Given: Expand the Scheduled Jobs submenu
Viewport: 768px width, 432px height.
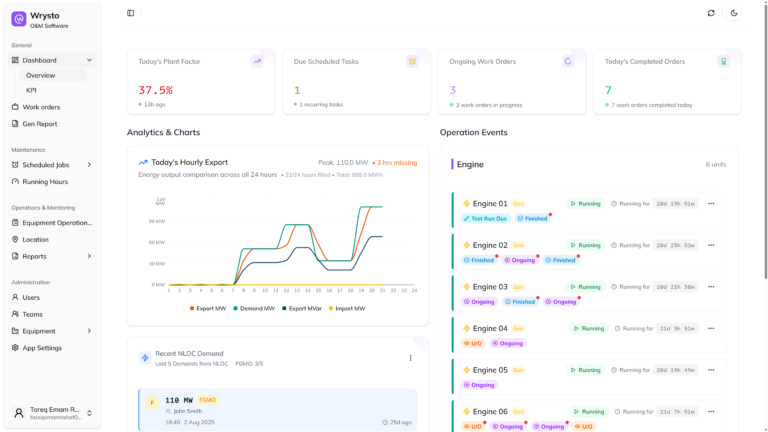Looking at the screenshot, I should coord(89,165).
